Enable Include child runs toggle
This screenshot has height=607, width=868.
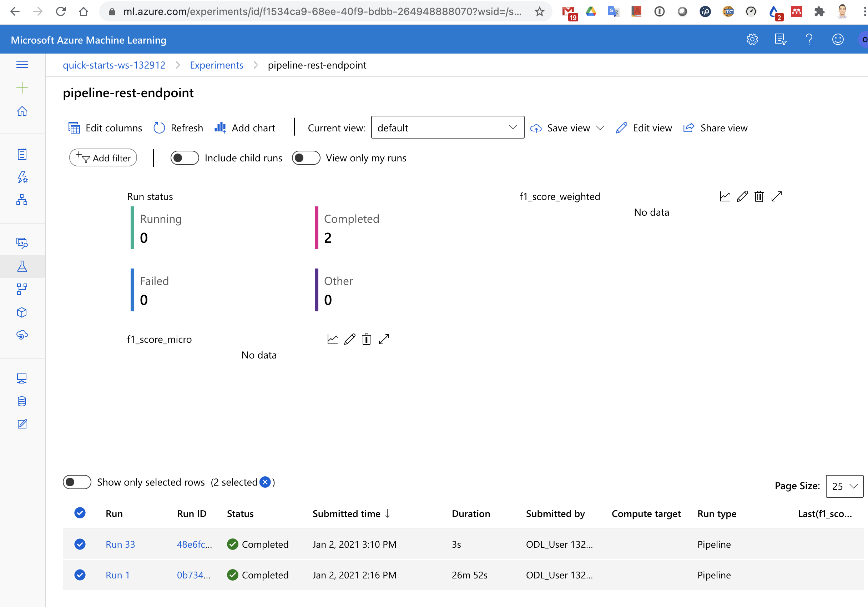tap(185, 158)
